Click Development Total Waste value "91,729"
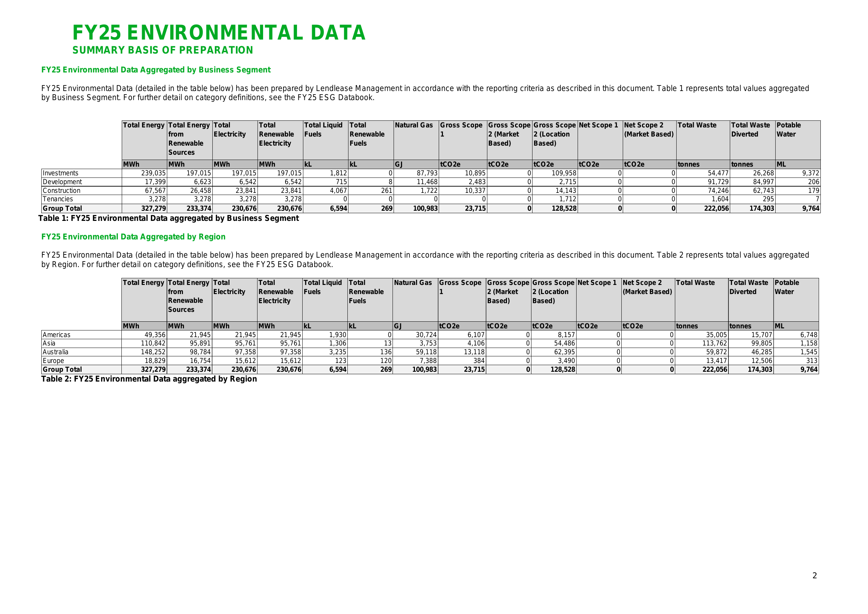868x614 pixels. [x=718, y=182]
